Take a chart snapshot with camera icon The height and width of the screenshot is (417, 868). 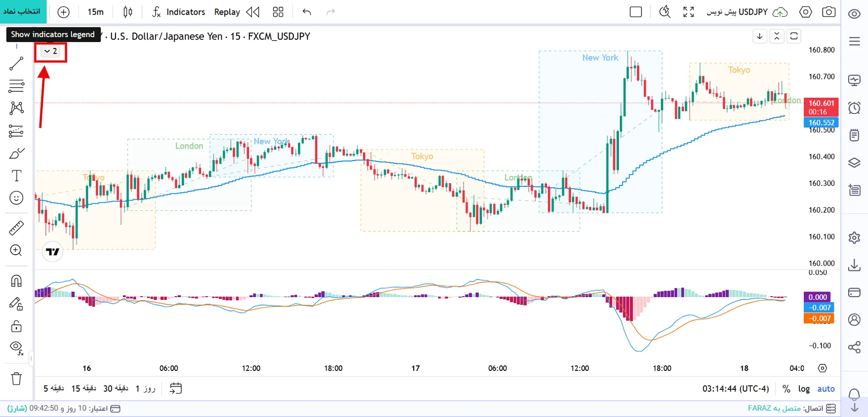829,12
